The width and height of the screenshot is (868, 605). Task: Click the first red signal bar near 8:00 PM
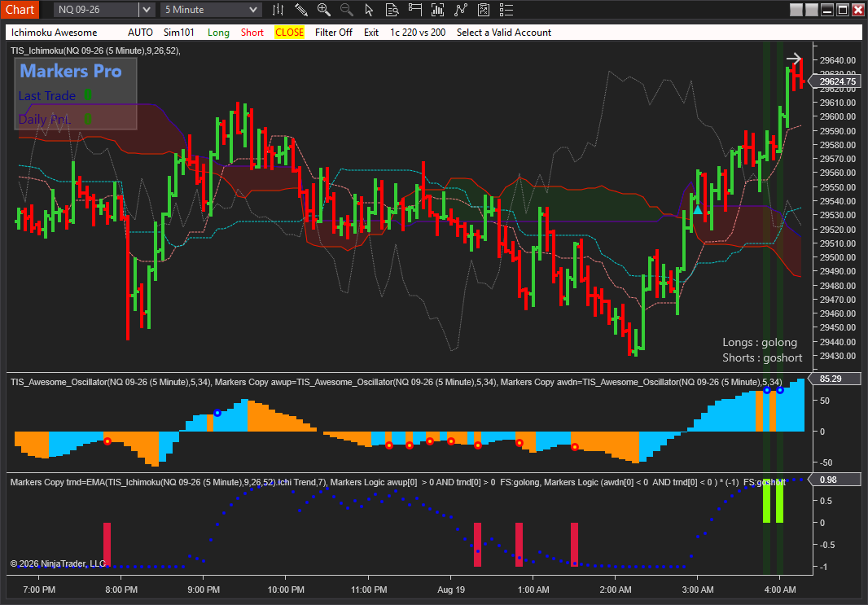click(x=107, y=545)
